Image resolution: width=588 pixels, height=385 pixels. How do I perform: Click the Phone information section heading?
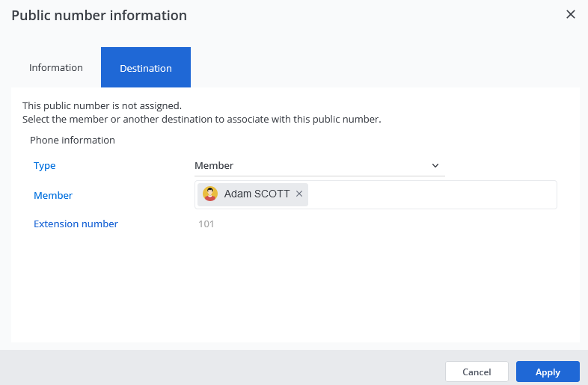click(73, 140)
